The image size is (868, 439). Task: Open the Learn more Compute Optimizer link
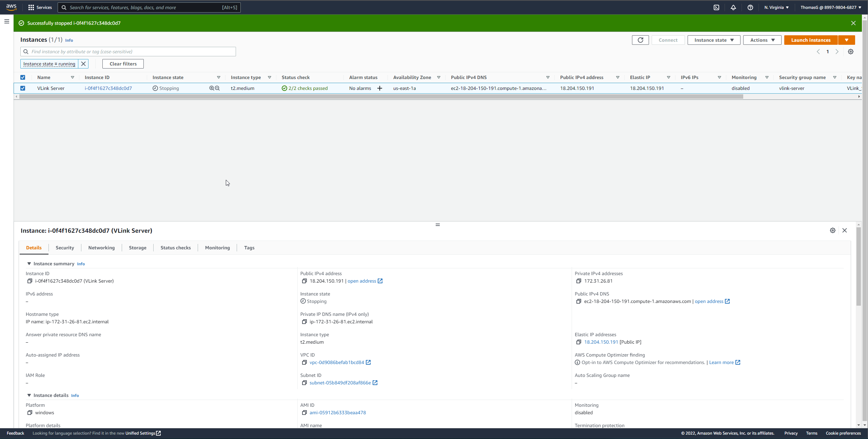coord(725,362)
